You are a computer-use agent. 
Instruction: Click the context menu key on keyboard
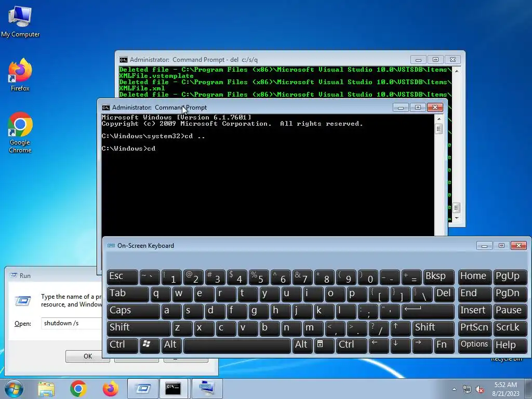[x=324, y=345]
